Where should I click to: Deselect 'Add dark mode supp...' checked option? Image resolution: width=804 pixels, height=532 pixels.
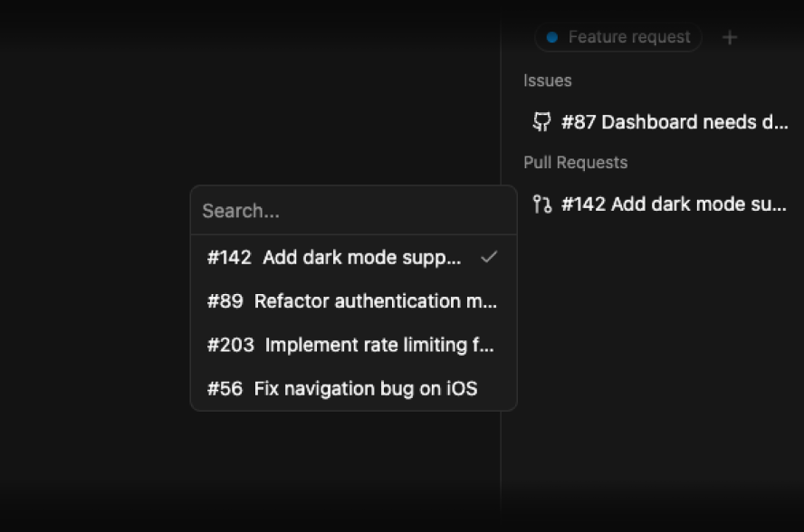click(361, 257)
